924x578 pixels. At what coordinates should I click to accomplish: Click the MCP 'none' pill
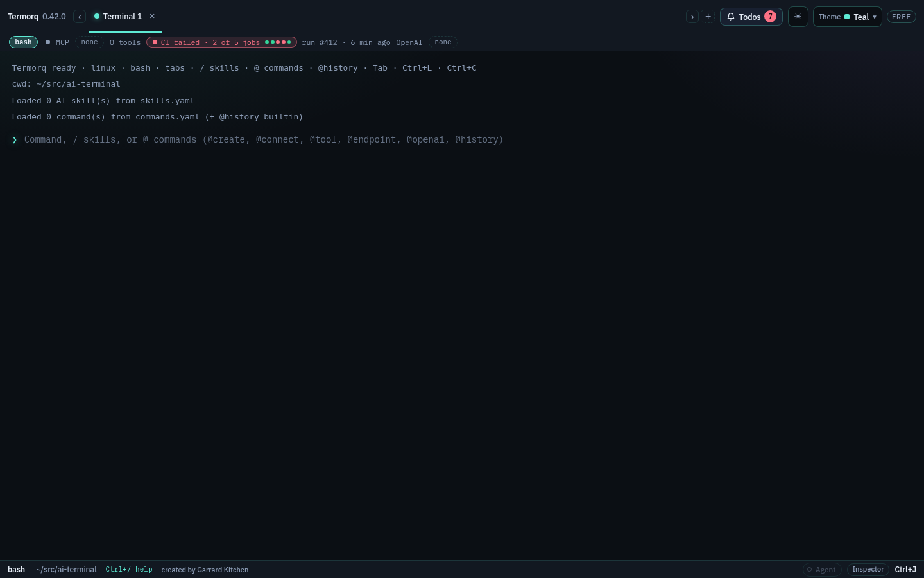pyautogui.click(x=89, y=42)
